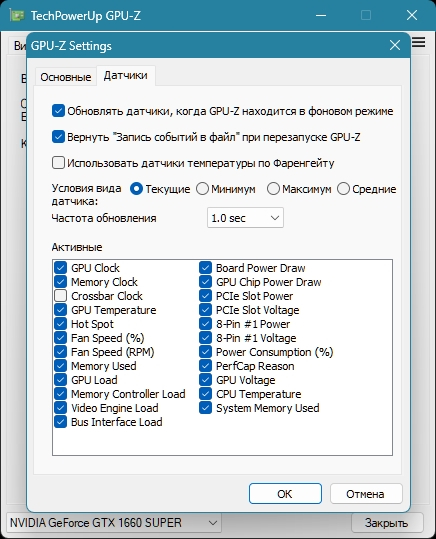This screenshot has width=436, height=539.
Task: Select the Максимум radio button
Action: click(x=273, y=189)
